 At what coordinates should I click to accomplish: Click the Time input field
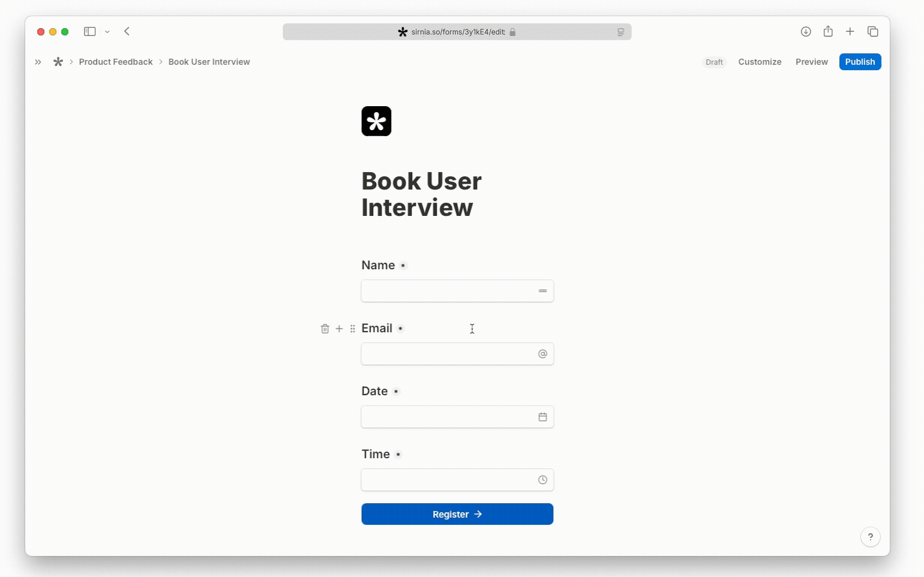point(457,480)
